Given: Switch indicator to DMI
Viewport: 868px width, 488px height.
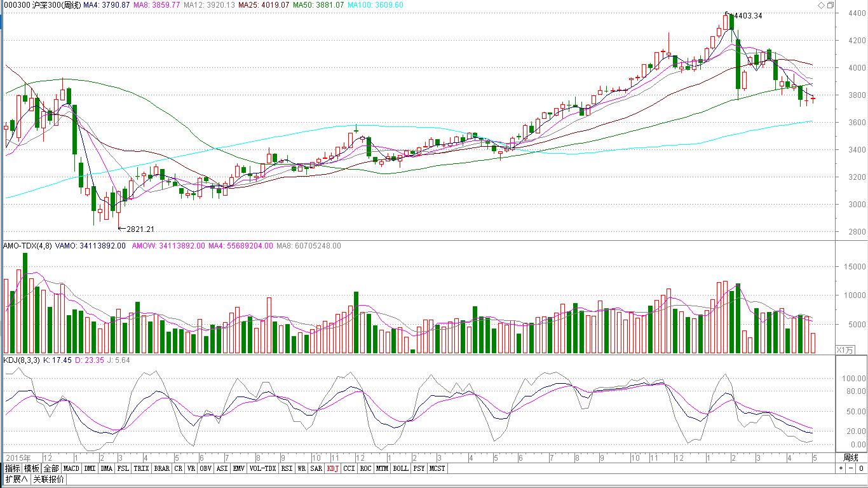Looking at the screenshot, I should click(90, 468).
